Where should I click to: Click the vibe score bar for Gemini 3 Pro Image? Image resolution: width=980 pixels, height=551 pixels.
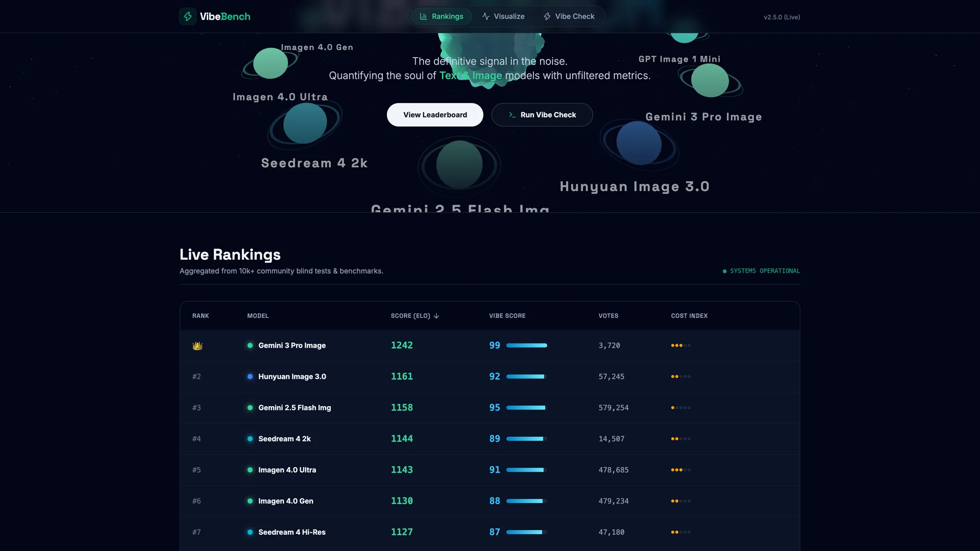click(x=527, y=345)
